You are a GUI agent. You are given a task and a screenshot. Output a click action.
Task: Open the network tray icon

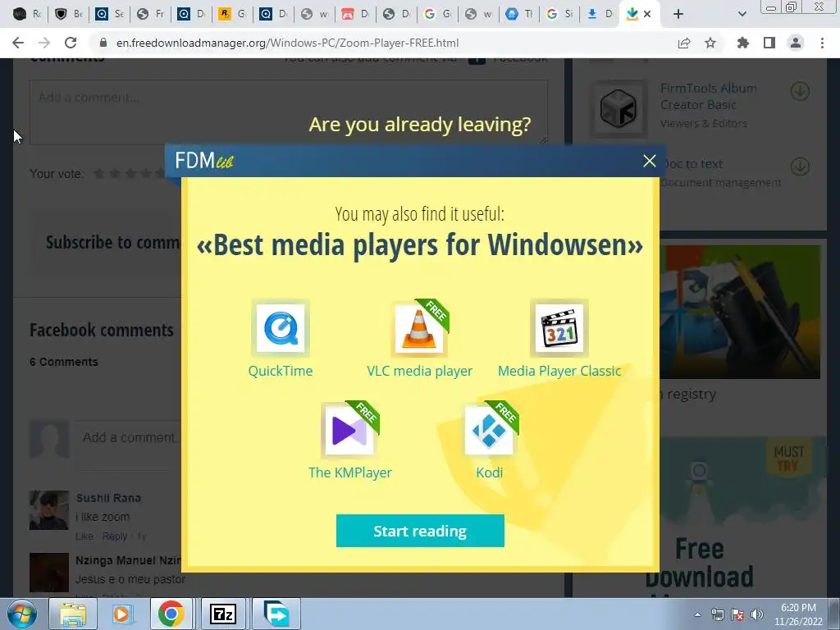pyautogui.click(x=717, y=614)
